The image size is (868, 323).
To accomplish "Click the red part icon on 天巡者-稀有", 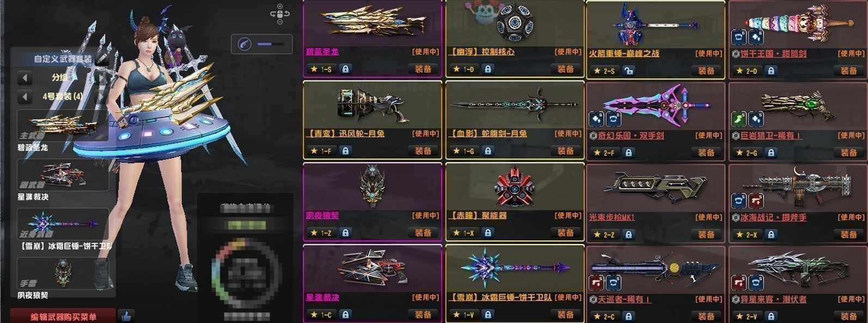I will (x=596, y=282).
